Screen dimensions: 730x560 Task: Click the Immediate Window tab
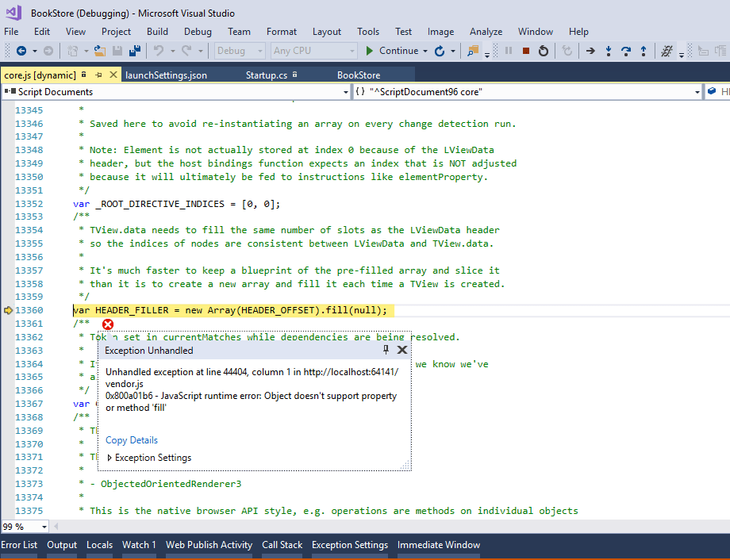tap(438, 545)
